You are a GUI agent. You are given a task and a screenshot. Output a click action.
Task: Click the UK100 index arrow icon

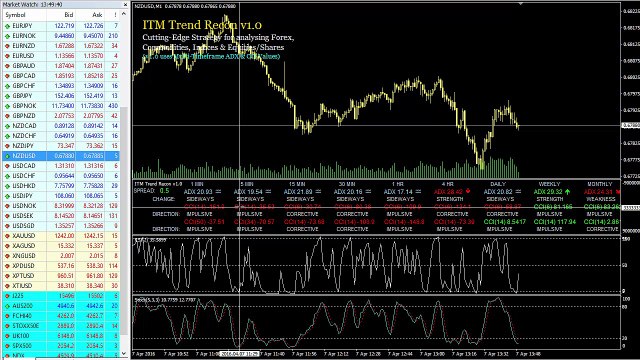coord(7,336)
